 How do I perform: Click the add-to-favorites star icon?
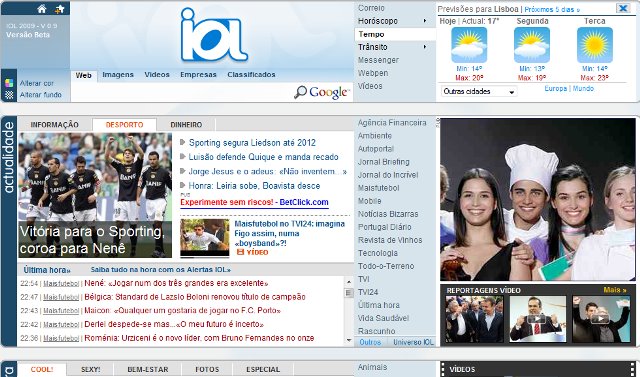click(x=60, y=9)
